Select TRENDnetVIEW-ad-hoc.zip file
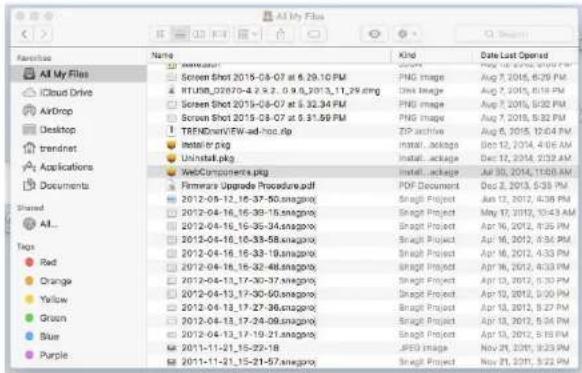The image size is (582, 373). (x=362, y=131)
